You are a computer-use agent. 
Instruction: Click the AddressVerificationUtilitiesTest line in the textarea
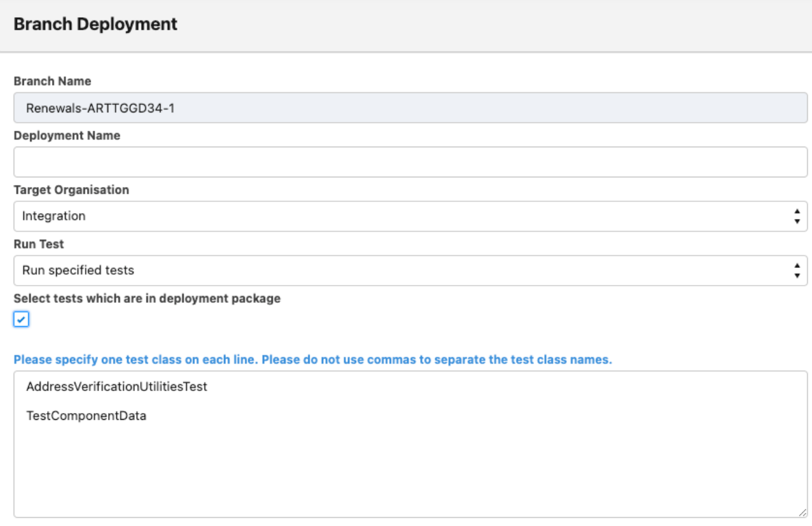coord(116,387)
